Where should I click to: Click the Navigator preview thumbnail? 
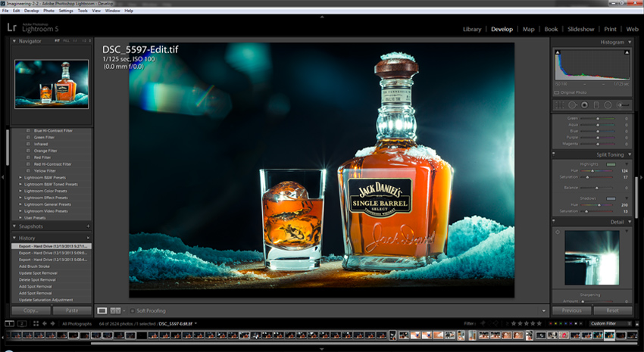[x=52, y=84]
